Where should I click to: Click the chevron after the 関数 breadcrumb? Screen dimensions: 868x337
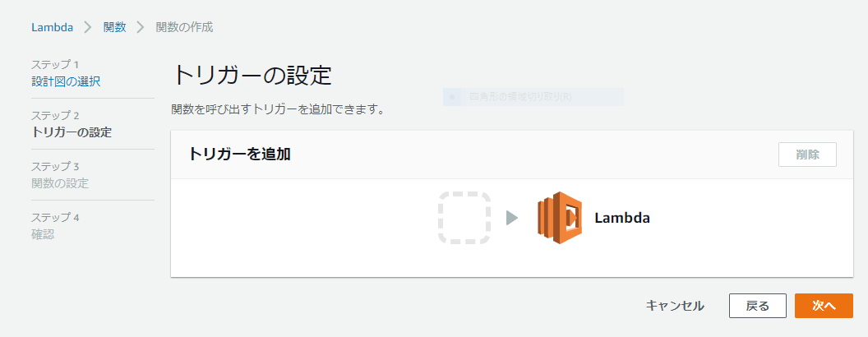[x=141, y=27]
